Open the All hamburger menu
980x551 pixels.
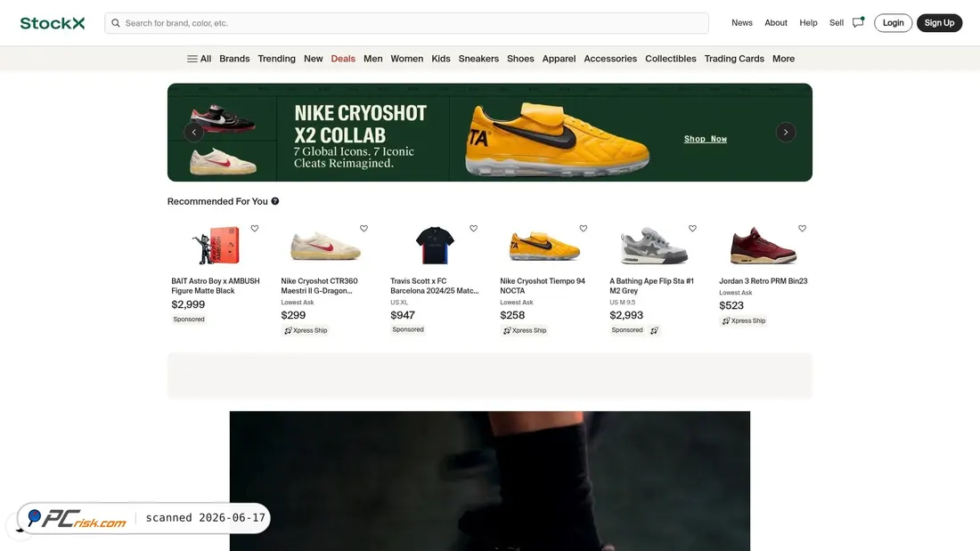tap(199, 59)
